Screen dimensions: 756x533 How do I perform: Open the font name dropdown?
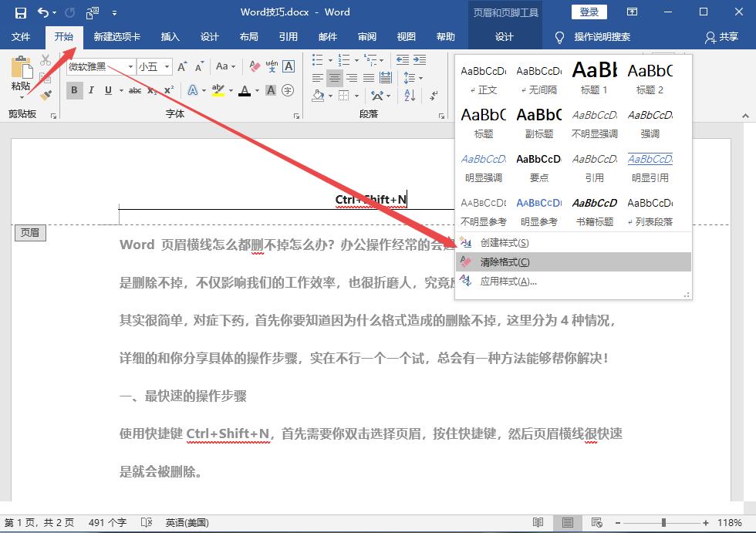pos(130,66)
